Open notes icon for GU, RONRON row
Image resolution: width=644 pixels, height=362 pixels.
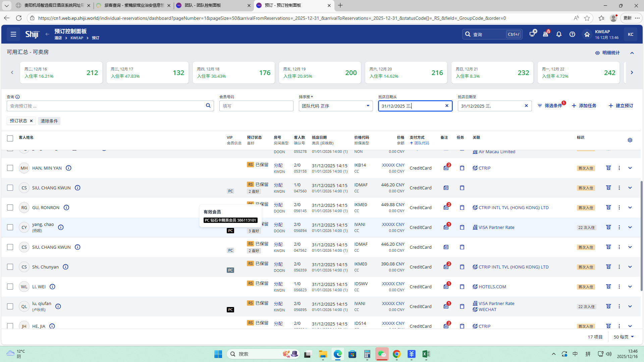coord(446,207)
